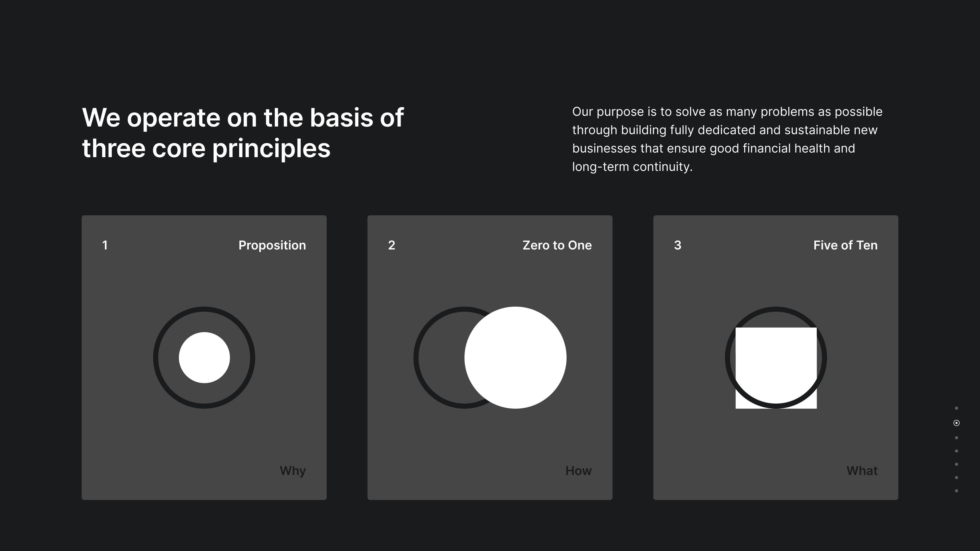Open the "Zero to One" card title

coord(557,245)
